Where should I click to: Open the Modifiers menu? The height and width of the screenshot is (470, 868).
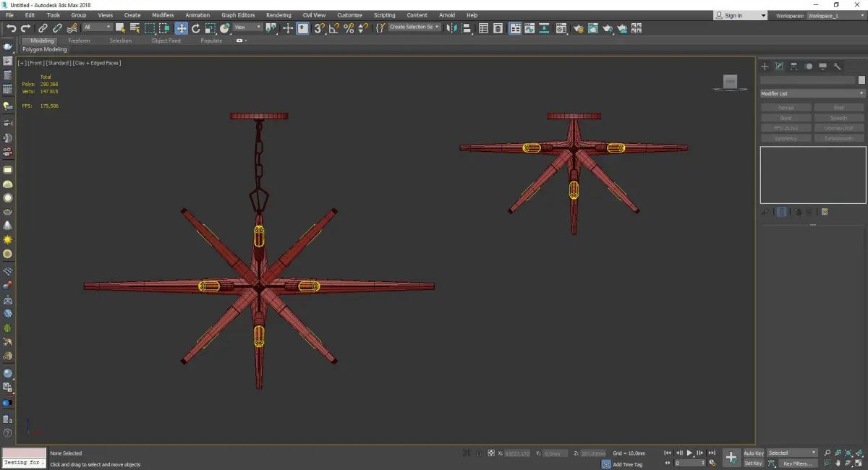[x=163, y=15]
